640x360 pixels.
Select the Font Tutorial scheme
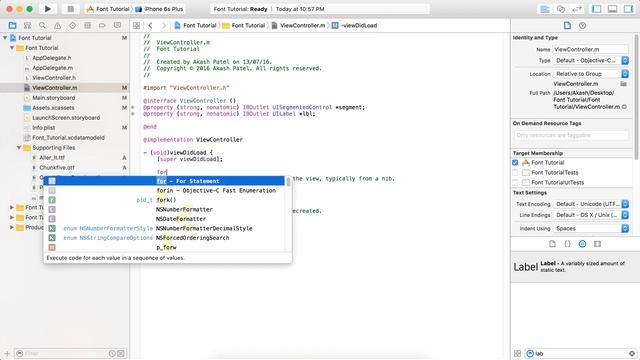point(108,9)
